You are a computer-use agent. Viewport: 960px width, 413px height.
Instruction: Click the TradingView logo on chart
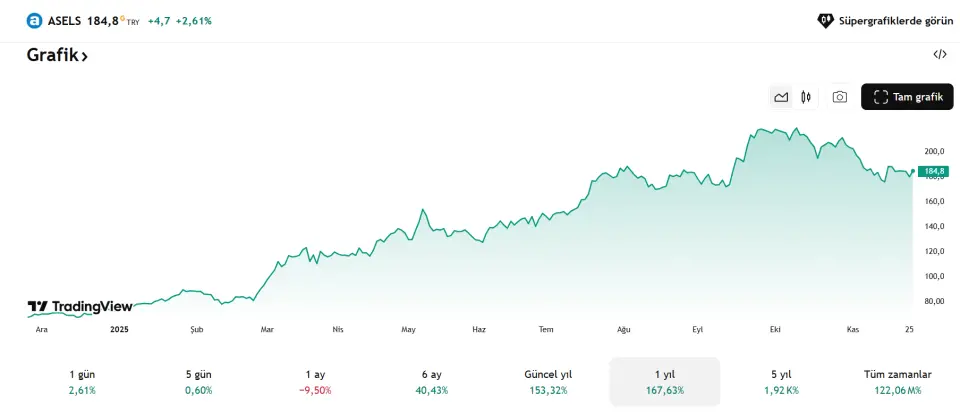80,306
